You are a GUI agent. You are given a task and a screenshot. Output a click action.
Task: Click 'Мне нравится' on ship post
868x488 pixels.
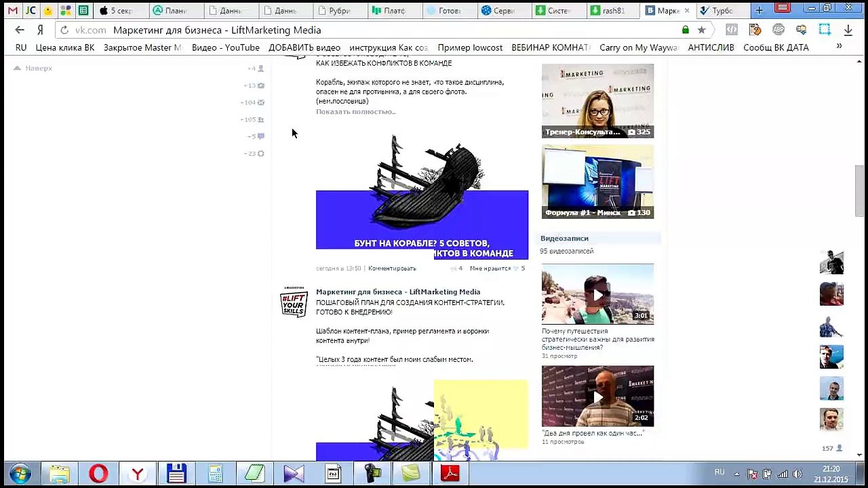490,268
